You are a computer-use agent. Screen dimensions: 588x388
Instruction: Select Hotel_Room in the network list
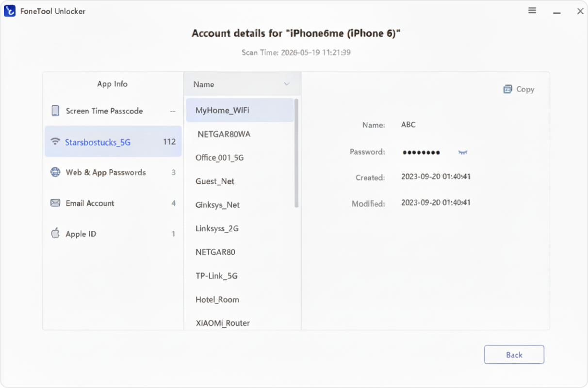(x=240, y=300)
